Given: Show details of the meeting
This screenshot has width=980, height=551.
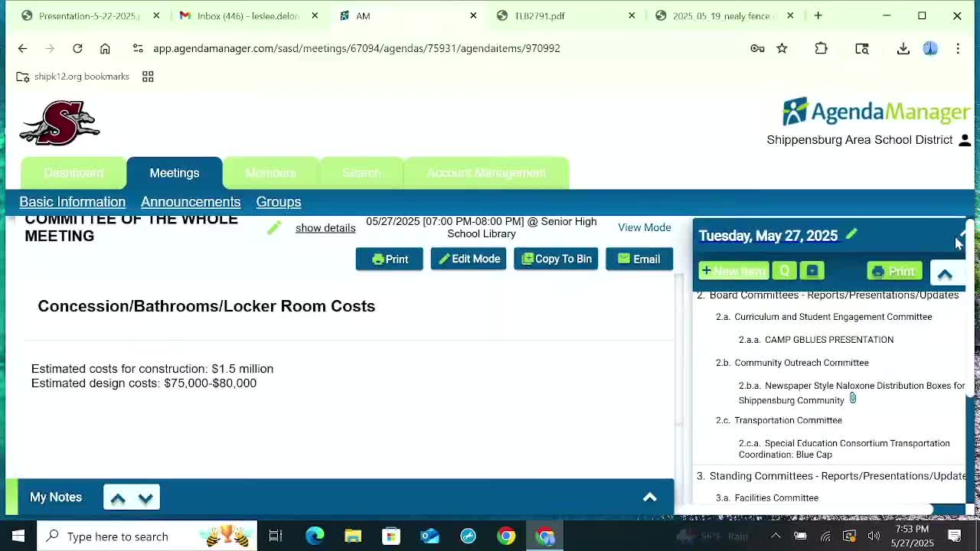Looking at the screenshot, I should pos(325,228).
